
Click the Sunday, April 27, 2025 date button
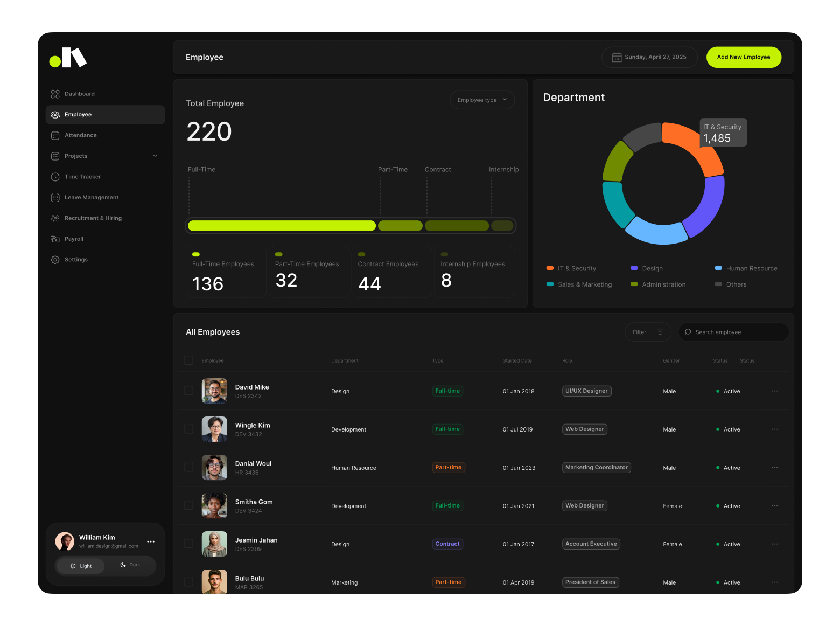point(649,57)
